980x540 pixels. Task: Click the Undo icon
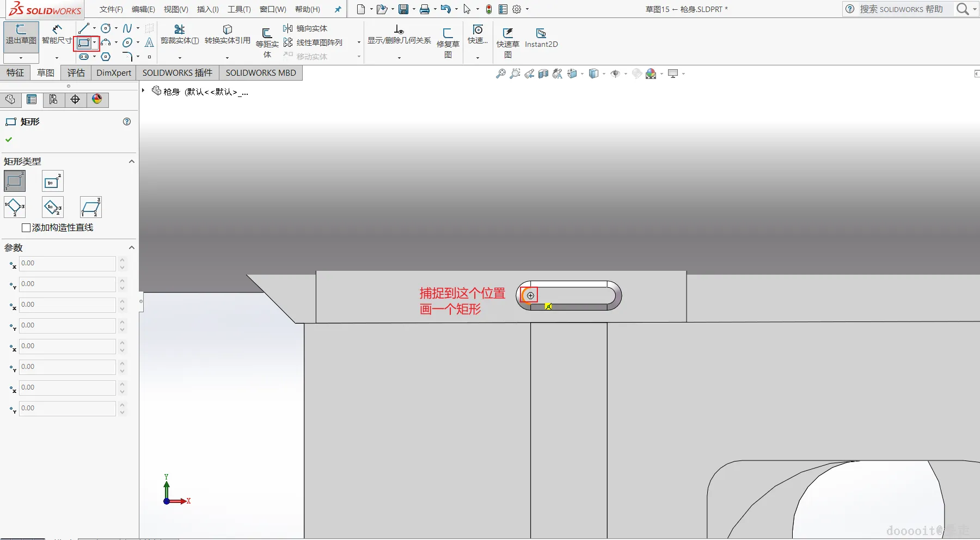446,9
